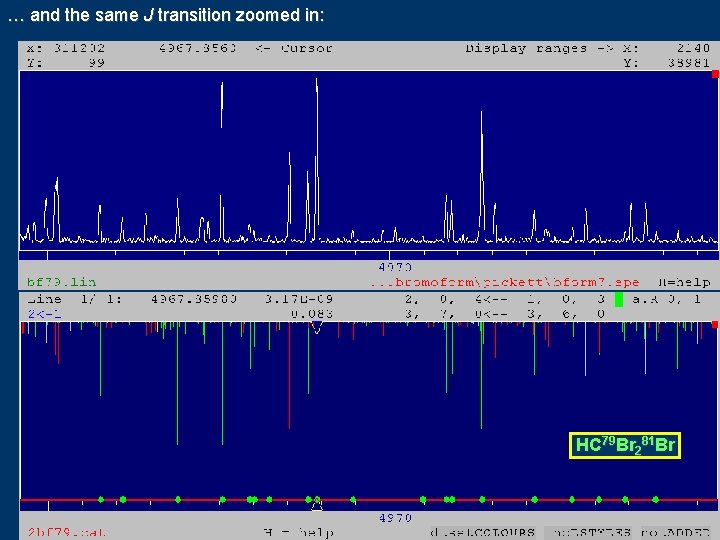Image resolution: width=720 pixels, height=540 pixels.
Task: Click the green indicator square in line info row
Action: click(x=619, y=300)
